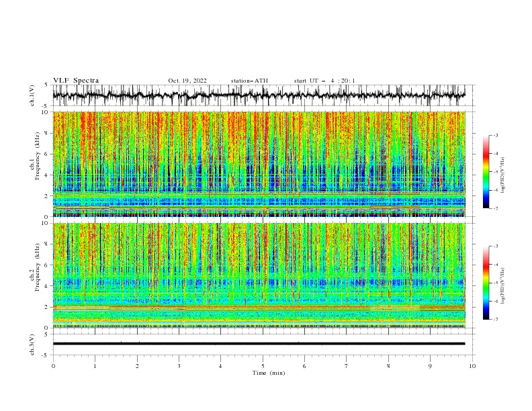The height and width of the screenshot is (411, 532).
Task: Click the ch.1 voltage waveform trace
Action: [x=259, y=95]
